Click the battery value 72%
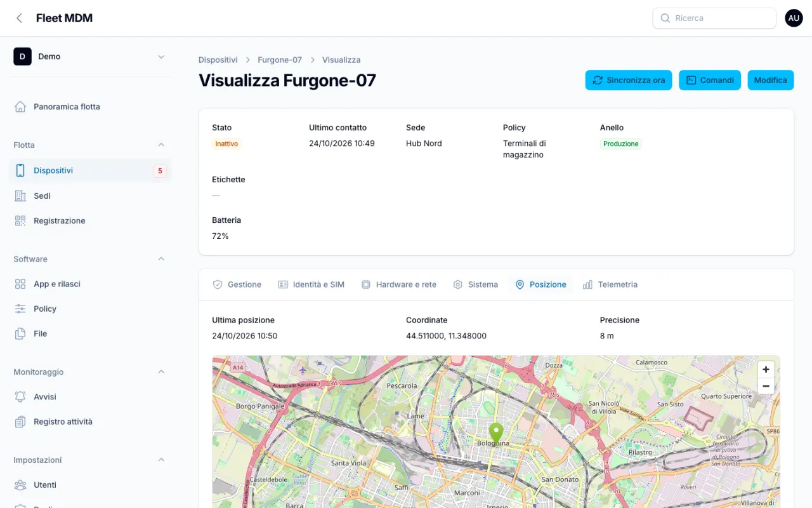This screenshot has height=508, width=812. point(220,236)
